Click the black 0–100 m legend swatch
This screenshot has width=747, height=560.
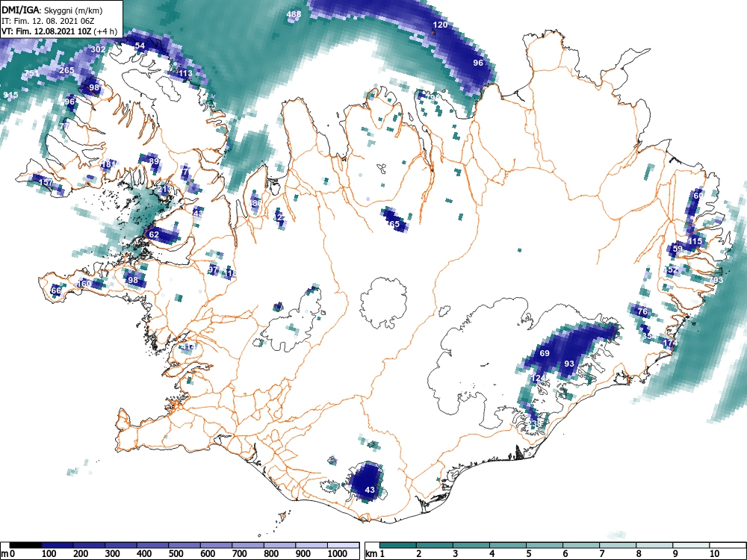click(25, 545)
